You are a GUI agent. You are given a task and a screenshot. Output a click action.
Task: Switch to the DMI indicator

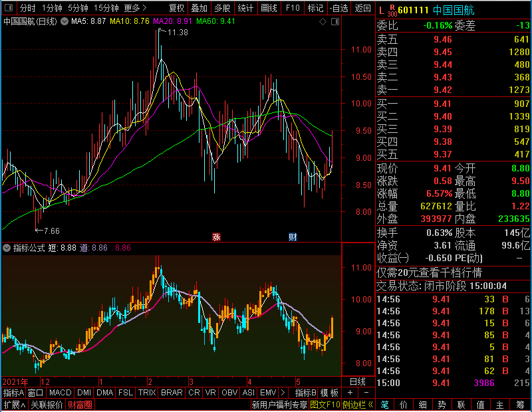(84, 393)
